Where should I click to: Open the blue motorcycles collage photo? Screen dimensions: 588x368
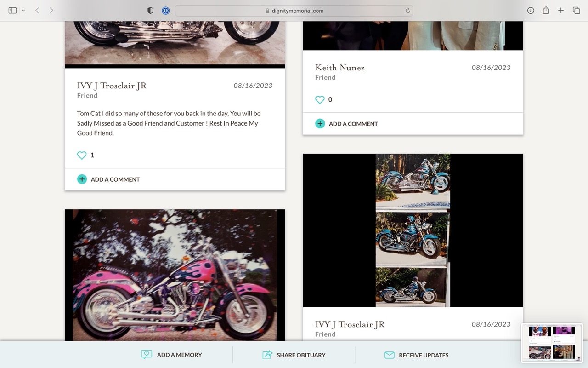[413, 230]
